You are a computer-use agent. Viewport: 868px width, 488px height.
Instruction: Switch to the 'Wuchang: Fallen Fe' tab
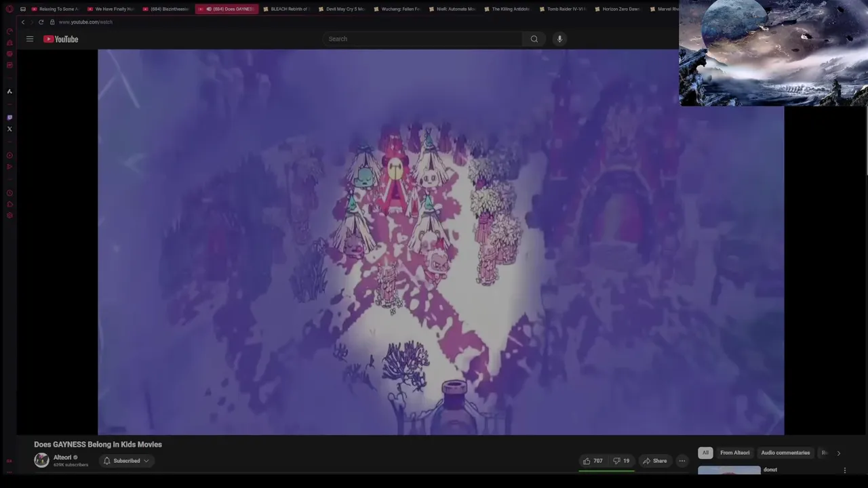click(398, 9)
